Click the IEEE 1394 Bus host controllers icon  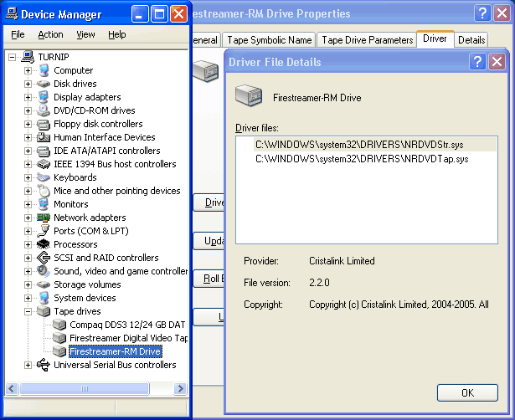[x=44, y=164]
